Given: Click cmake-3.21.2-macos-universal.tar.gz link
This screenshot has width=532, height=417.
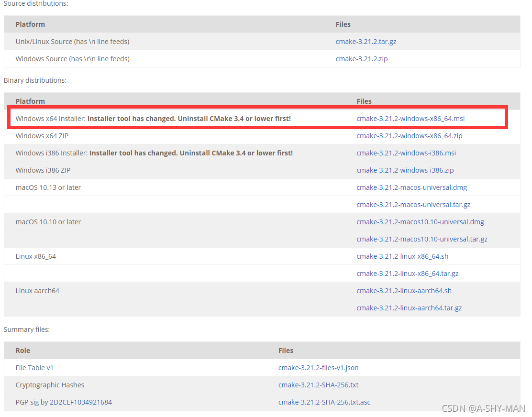Looking at the screenshot, I should 413,205.
